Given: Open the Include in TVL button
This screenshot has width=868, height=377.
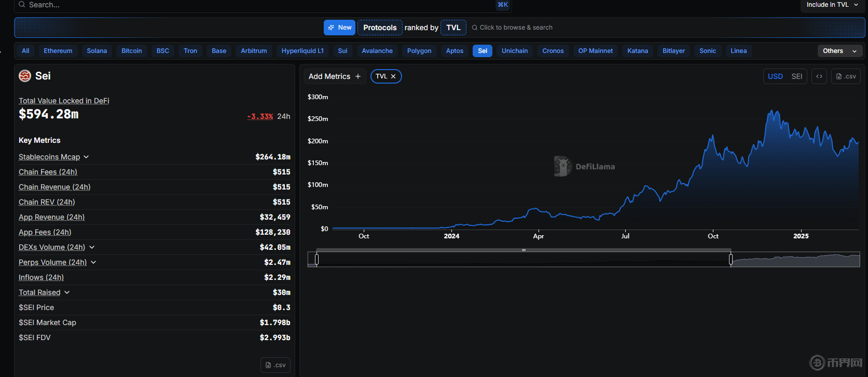Looking at the screenshot, I should pos(832,5).
